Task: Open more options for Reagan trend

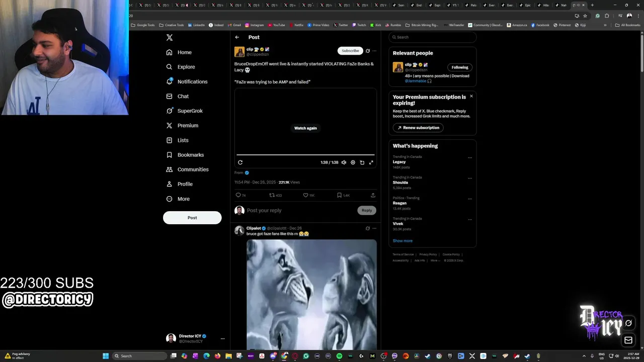Action: pyautogui.click(x=470, y=199)
